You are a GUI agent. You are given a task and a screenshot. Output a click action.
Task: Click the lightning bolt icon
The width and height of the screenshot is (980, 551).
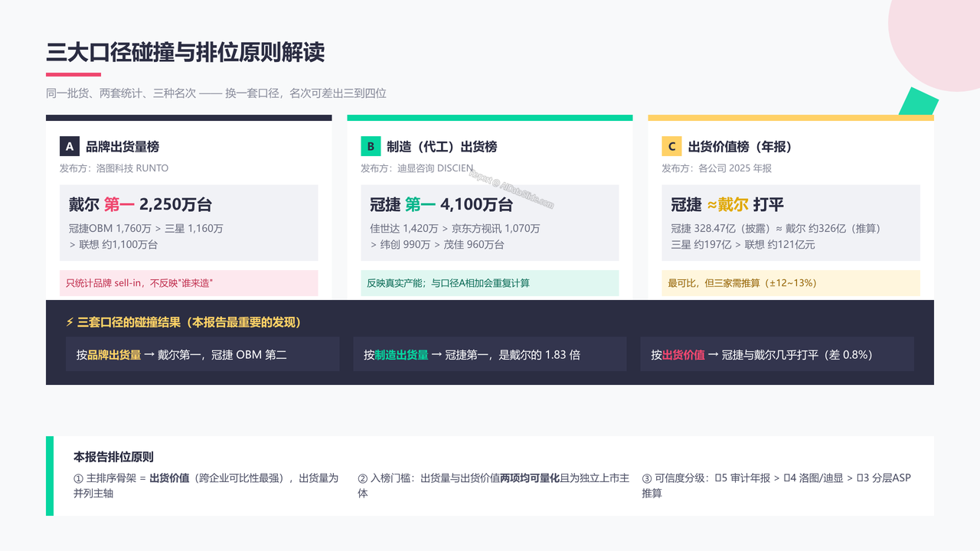click(70, 323)
